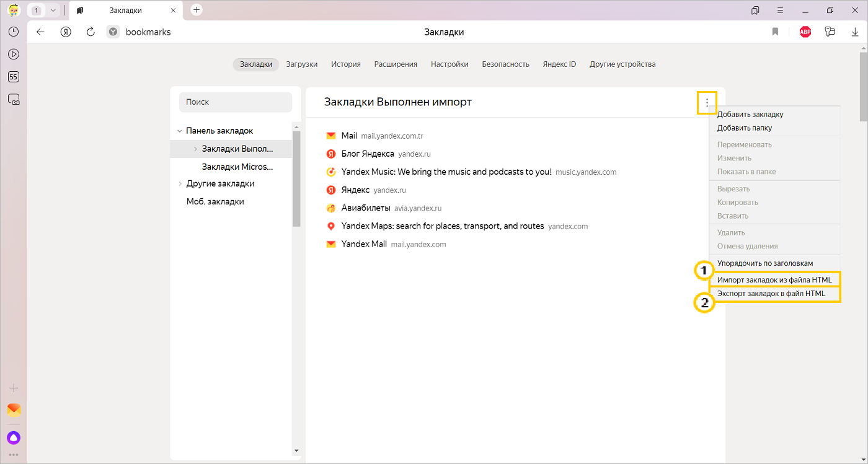Switch to the Другие устройства section
This screenshot has height=464, width=868.
(x=622, y=64)
